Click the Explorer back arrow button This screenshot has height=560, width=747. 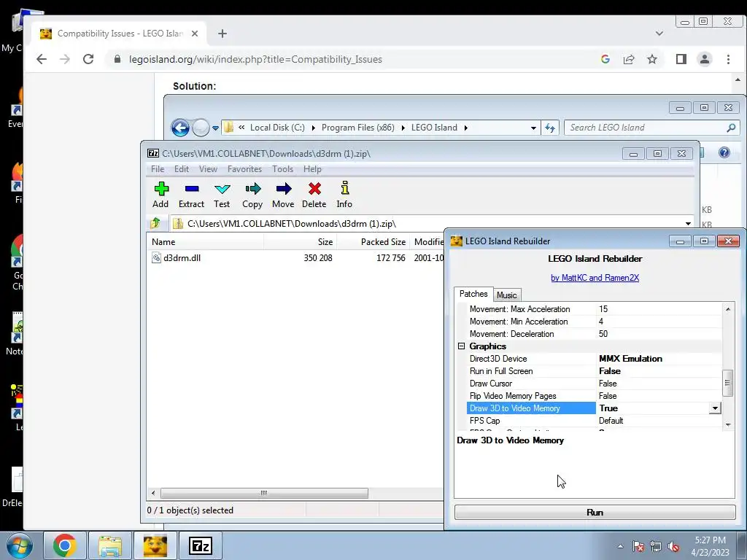tap(181, 128)
